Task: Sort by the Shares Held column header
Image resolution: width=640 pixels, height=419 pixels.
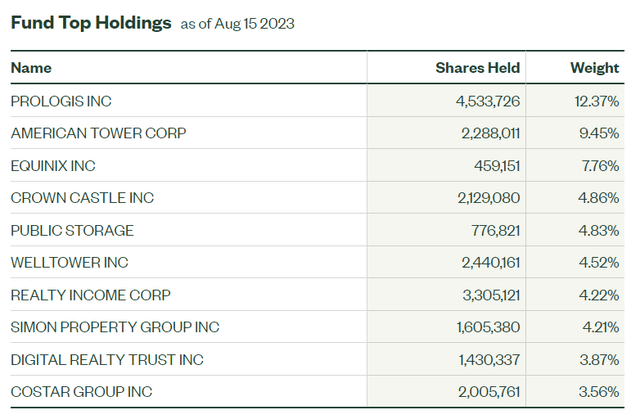Action: 477,68
